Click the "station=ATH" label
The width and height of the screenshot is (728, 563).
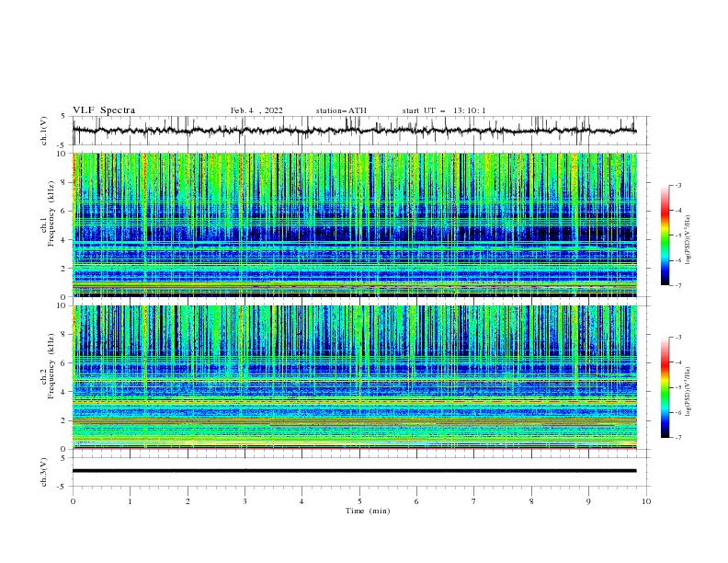[341, 110]
